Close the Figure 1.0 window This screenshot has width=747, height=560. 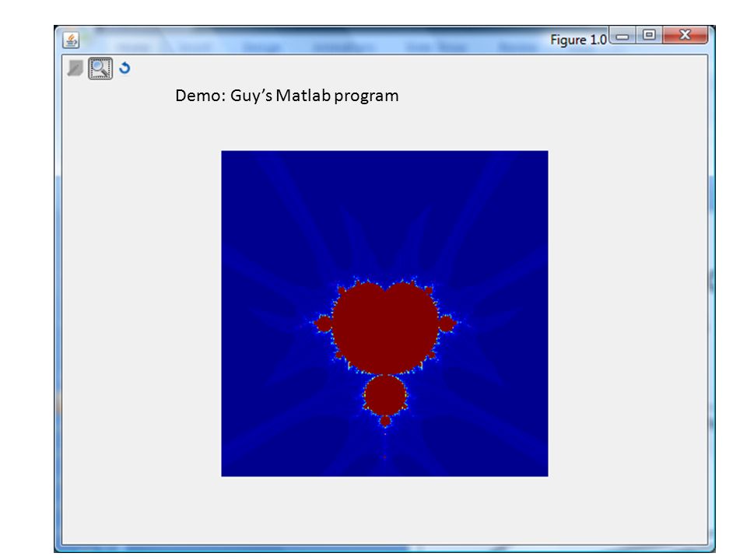coord(685,35)
